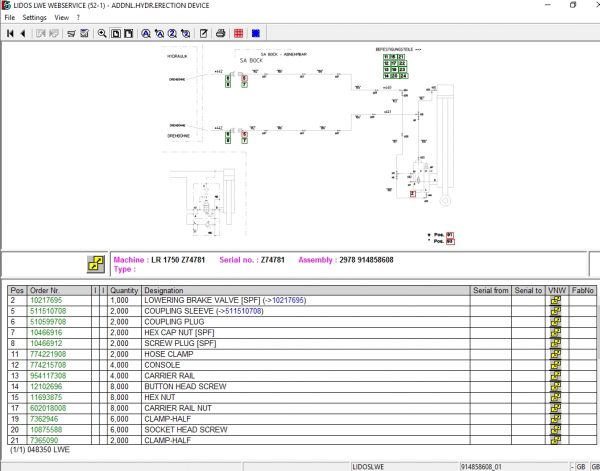Select the magnifier zoom tool

click(102, 33)
